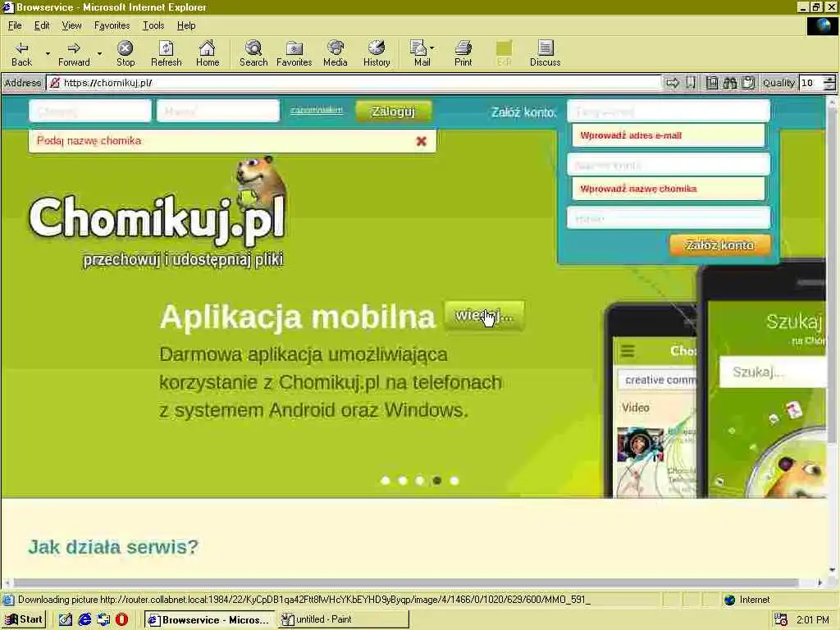Refresh the current page
The width and height of the screenshot is (840, 630).
point(166,53)
